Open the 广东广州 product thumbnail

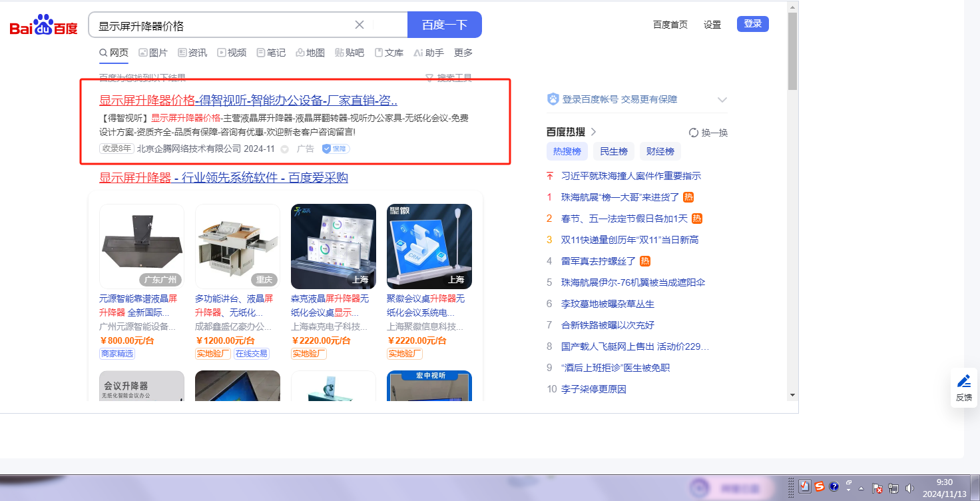point(142,247)
